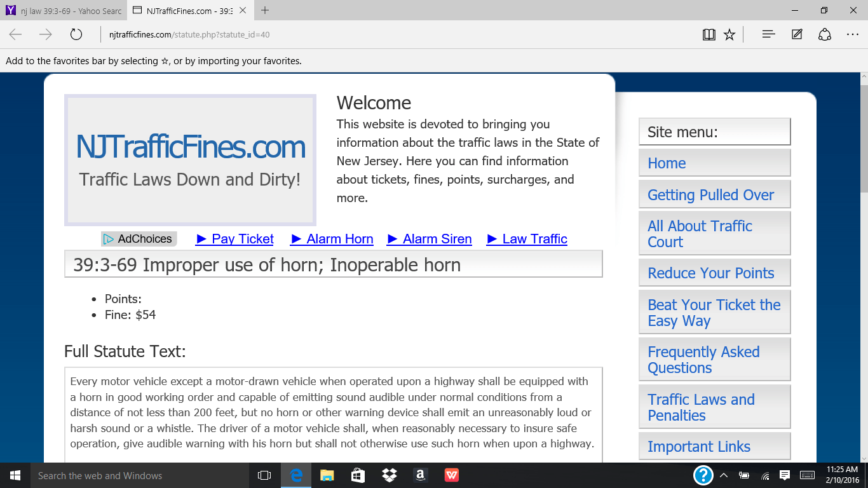Open the Windows Start button
Screen dimensions: 868x488
tap(15, 475)
